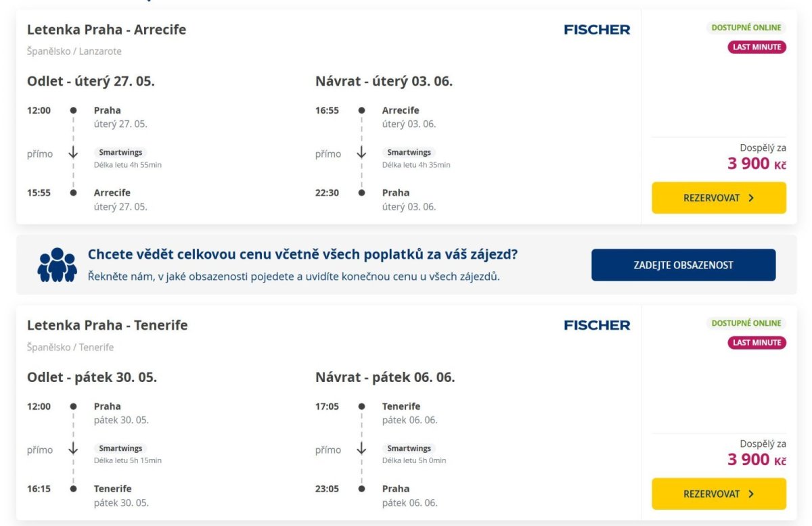Click the down arrow icon of Praha–Arrecife outbound flight
812x526 pixels.
tap(73, 153)
